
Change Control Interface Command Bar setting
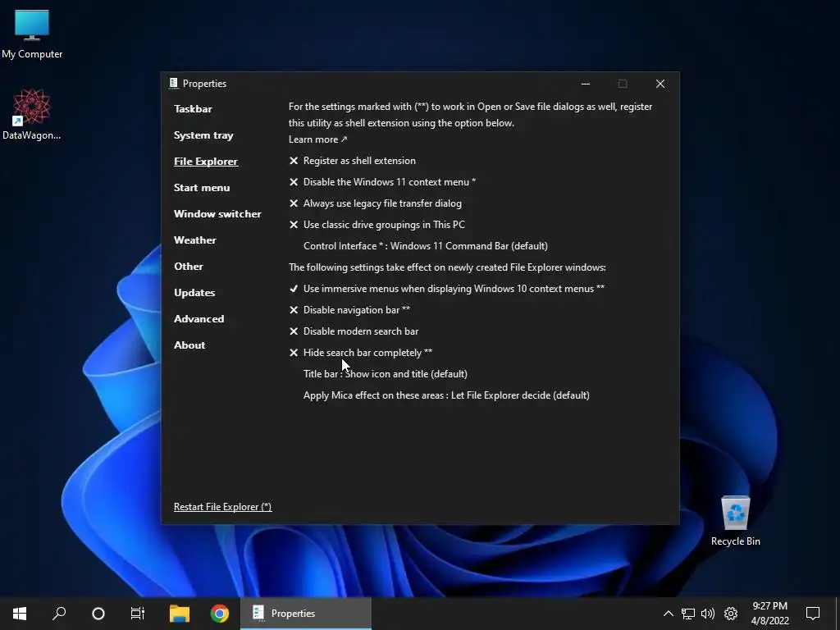coord(426,246)
